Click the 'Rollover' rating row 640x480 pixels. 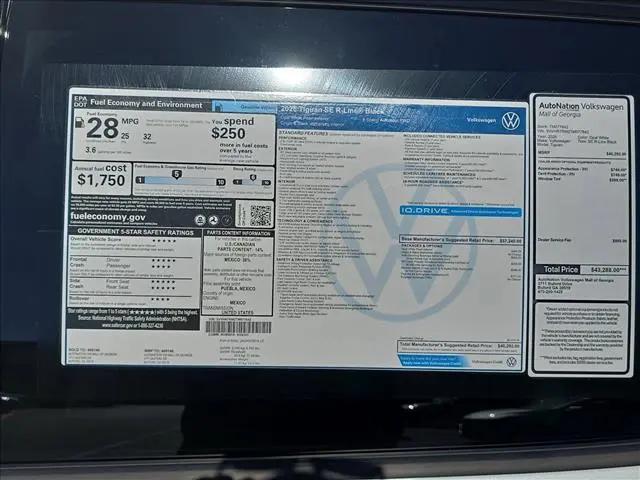point(123,299)
